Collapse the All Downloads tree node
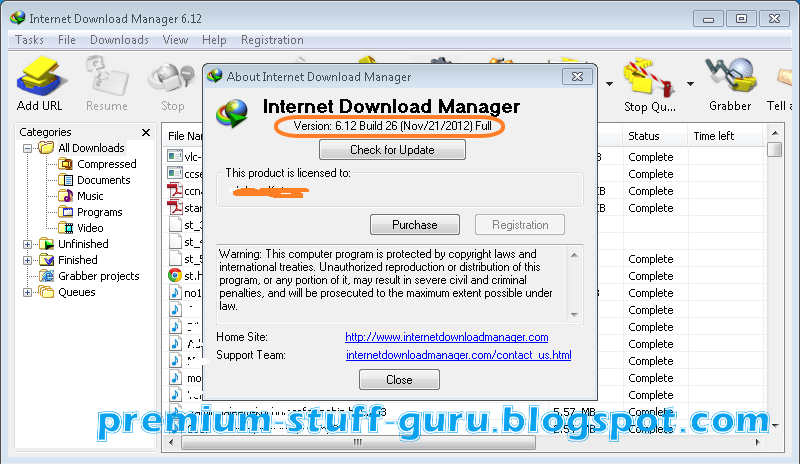This screenshot has width=800, height=464. pyautogui.click(x=28, y=149)
